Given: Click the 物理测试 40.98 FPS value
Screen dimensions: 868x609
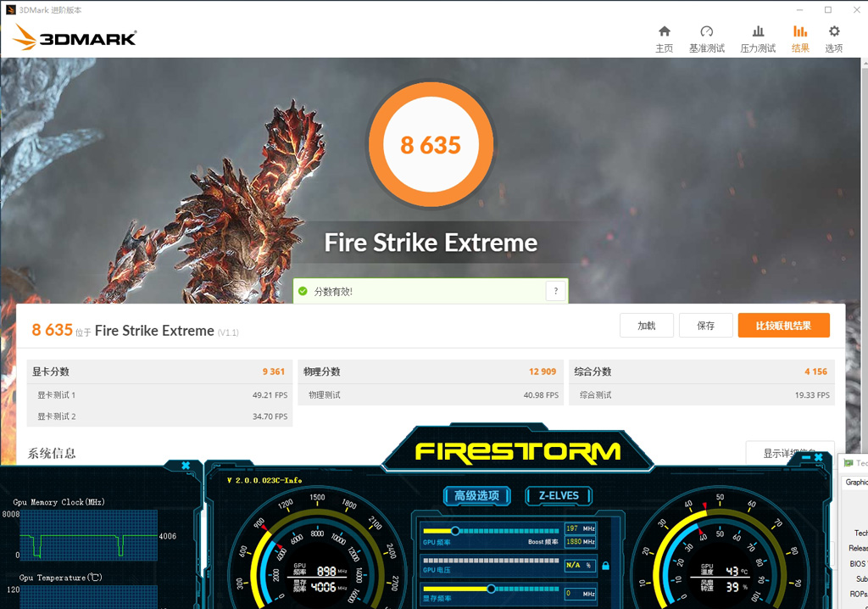Looking at the screenshot, I should click(541, 395).
